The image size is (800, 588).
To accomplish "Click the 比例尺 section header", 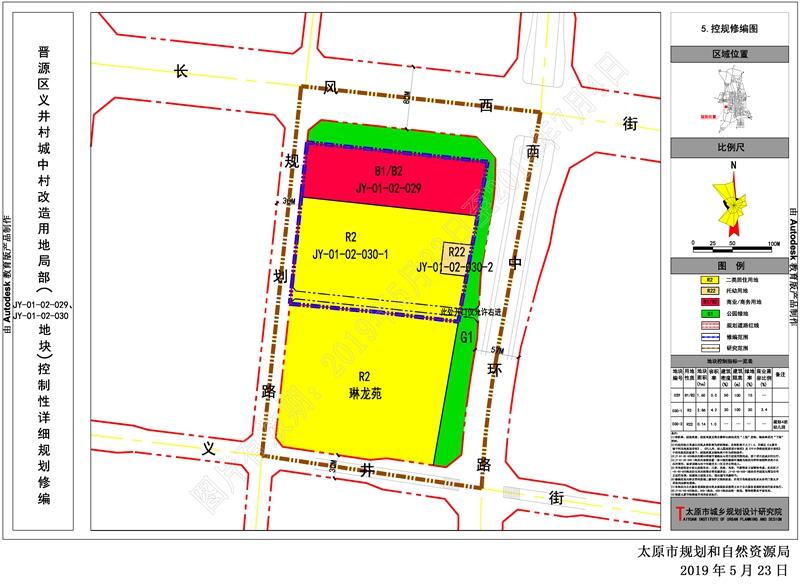I will coord(733,148).
